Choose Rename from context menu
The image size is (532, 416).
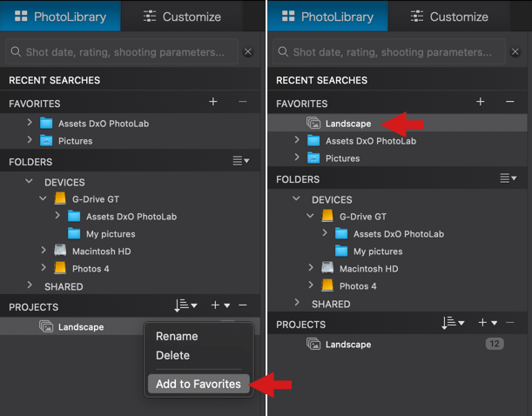(x=177, y=336)
